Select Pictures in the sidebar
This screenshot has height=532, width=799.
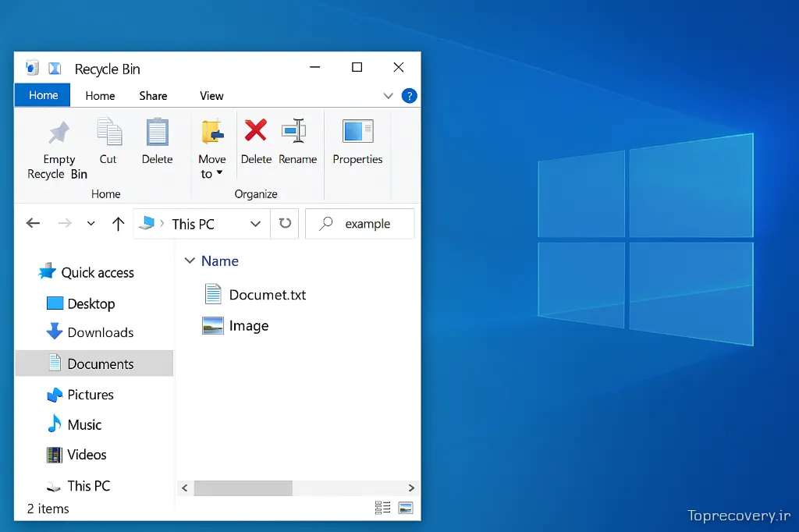coord(92,395)
